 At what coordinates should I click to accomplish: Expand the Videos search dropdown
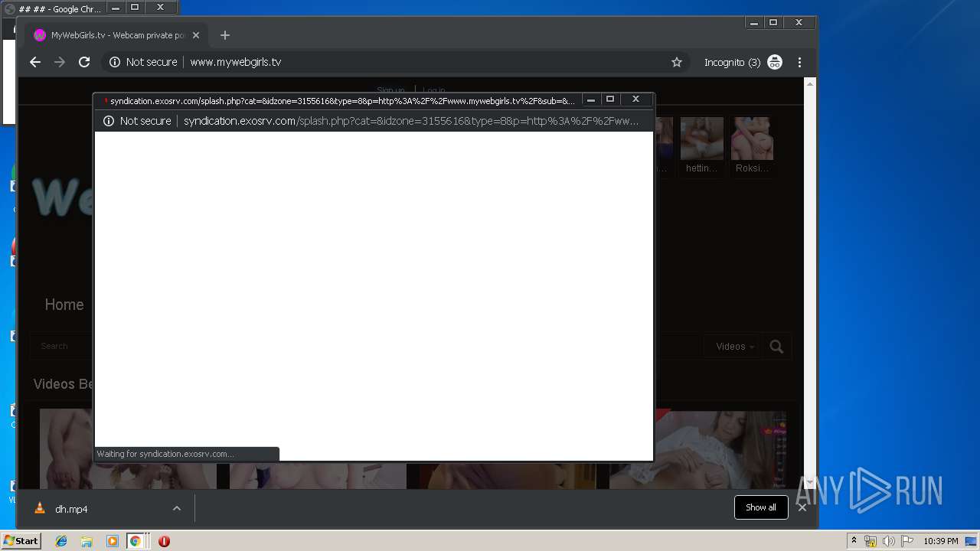click(735, 347)
